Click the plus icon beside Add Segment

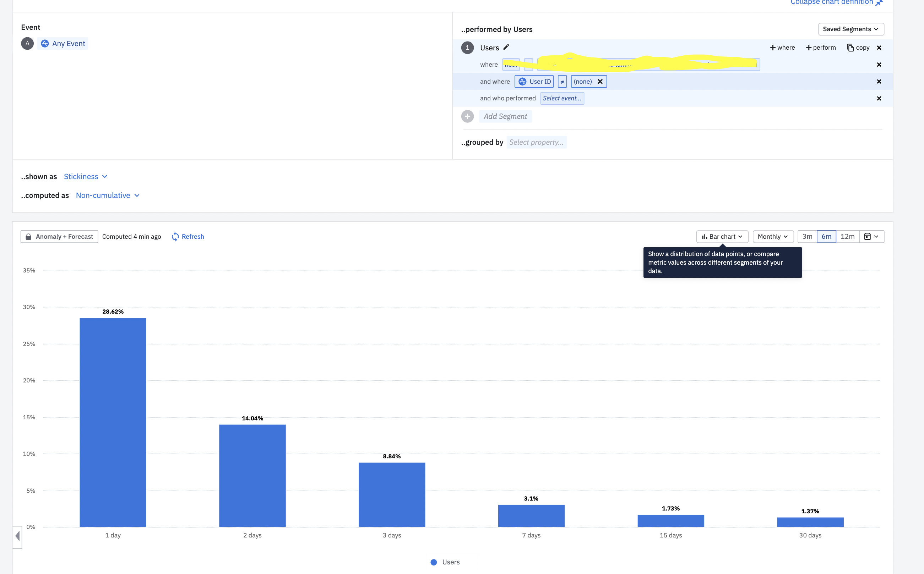click(467, 116)
